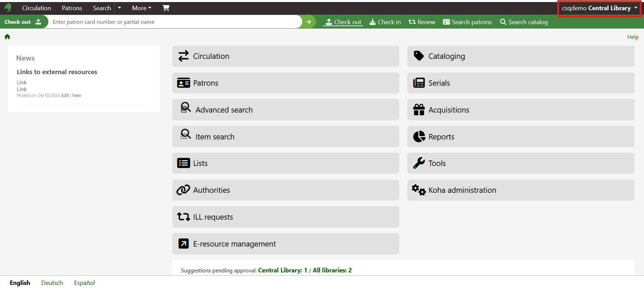
Task: Click the Koha leaf logo
Action: 8,8
